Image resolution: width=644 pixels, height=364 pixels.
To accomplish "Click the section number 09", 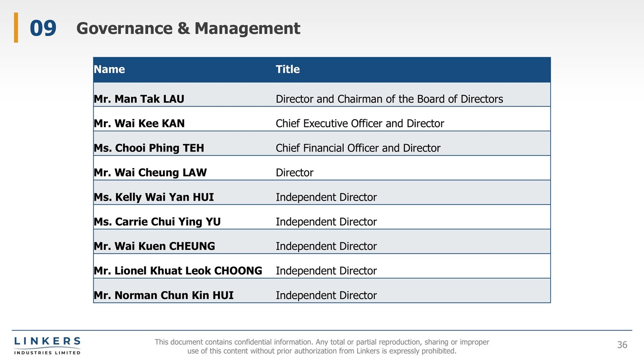I will (43, 28).
